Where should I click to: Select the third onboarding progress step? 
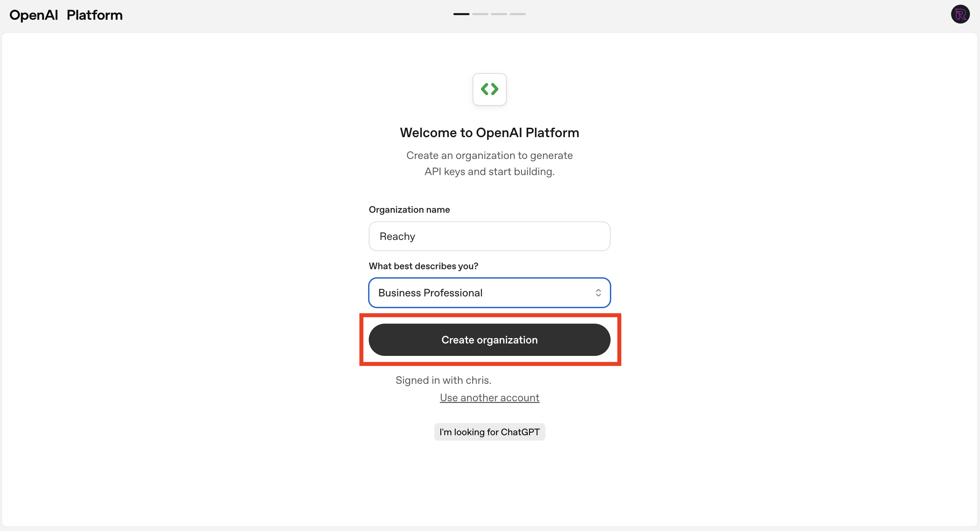(499, 14)
